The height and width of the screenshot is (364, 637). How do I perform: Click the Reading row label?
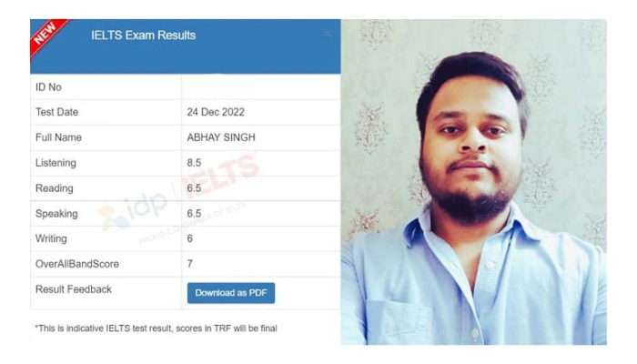(55, 188)
